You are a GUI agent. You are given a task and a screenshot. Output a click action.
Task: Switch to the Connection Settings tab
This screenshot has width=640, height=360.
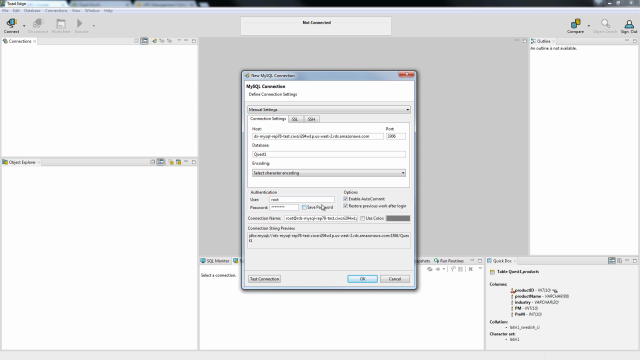coord(268,119)
